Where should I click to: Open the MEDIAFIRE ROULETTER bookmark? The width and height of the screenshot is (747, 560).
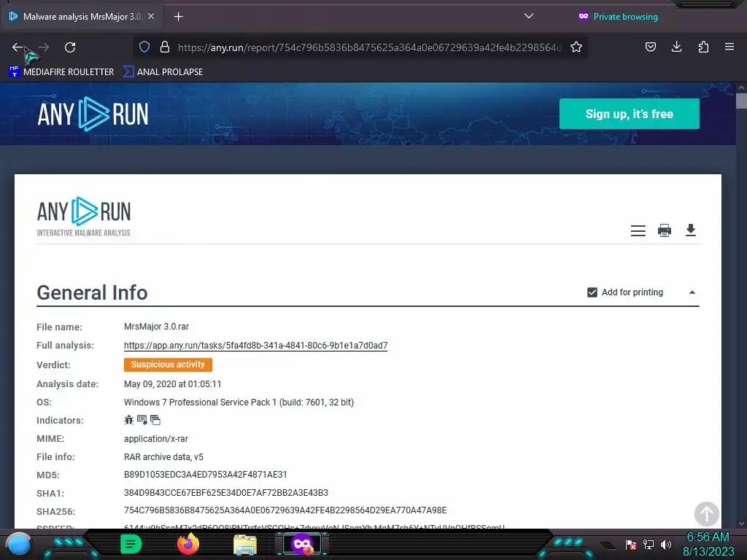click(x=61, y=72)
